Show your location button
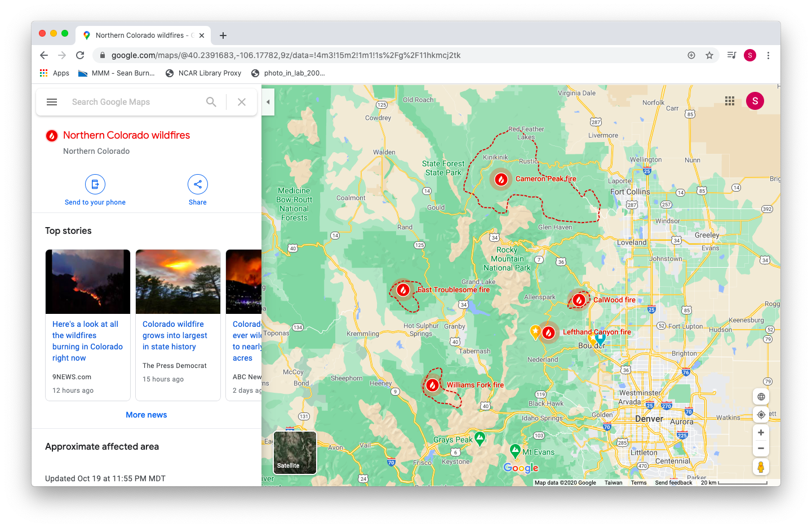This screenshot has height=528, width=812. click(x=761, y=415)
